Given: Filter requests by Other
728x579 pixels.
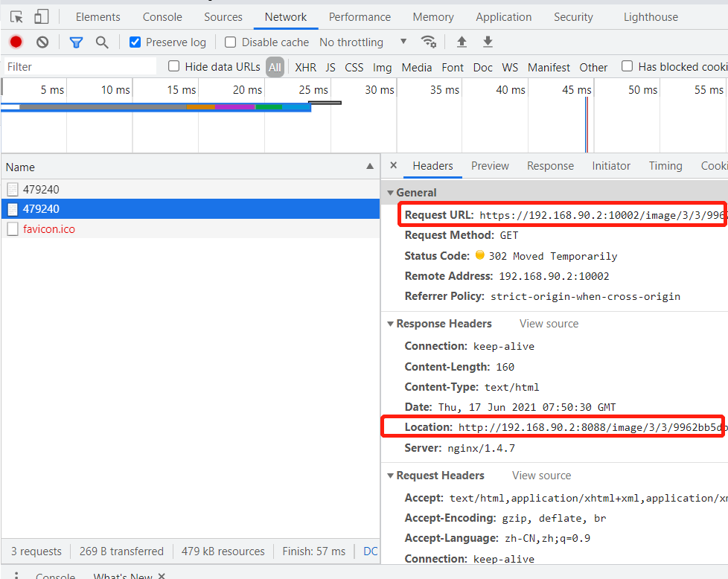Looking at the screenshot, I should 593,67.
